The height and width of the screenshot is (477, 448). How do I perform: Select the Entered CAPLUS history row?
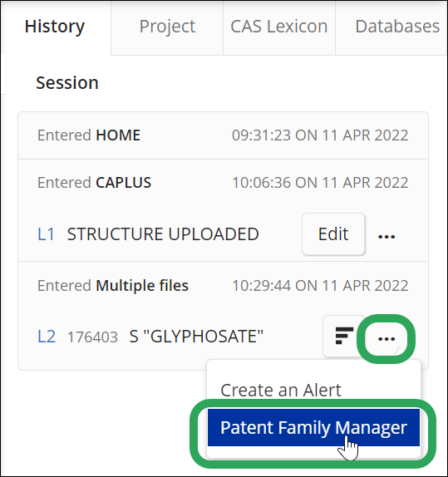[223, 183]
